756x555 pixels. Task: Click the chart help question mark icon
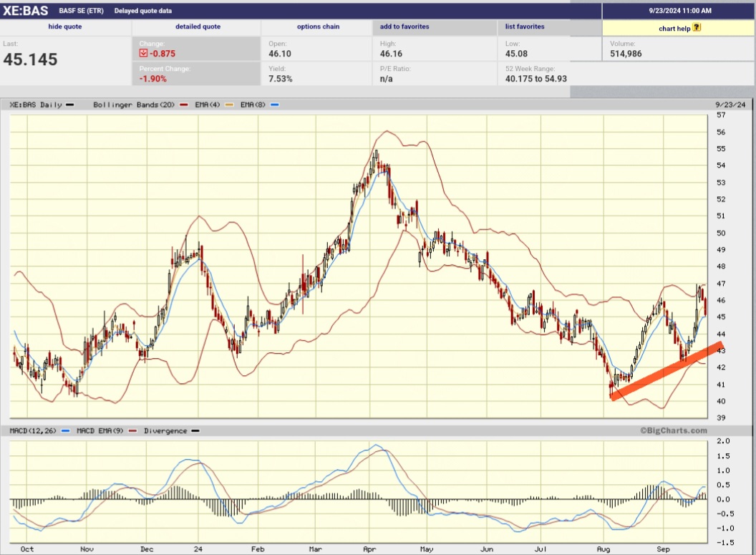(x=697, y=29)
